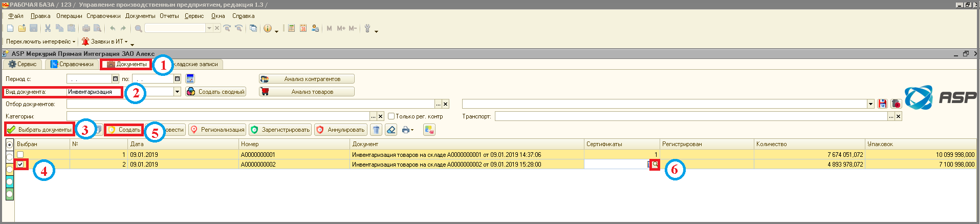The image size is (980, 224).
Task: Click the windows list icon in toolbar
Action: 253,28
